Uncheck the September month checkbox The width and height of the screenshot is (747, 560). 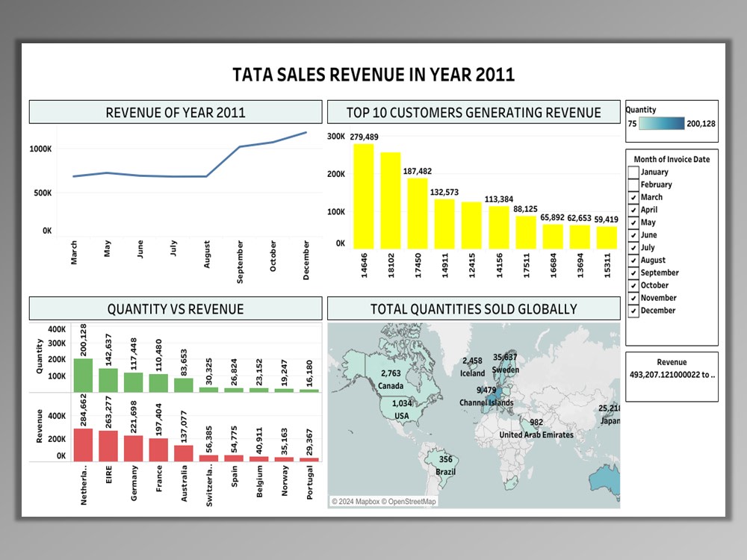(633, 273)
